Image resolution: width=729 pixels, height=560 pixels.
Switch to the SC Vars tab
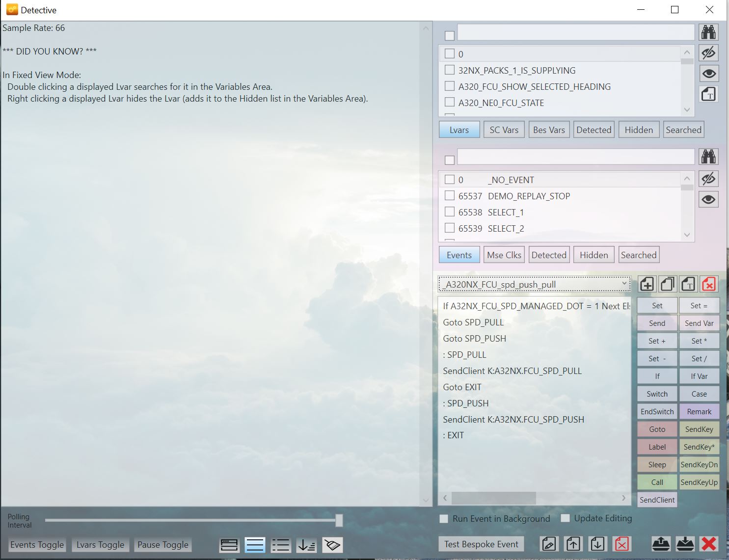pos(504,130)
